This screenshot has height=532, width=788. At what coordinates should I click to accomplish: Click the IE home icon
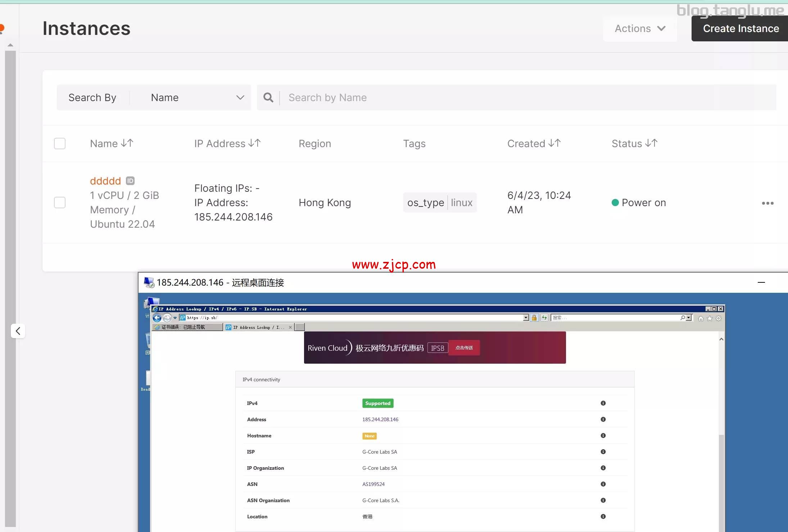pyautogui.click(x=701, y=318)
